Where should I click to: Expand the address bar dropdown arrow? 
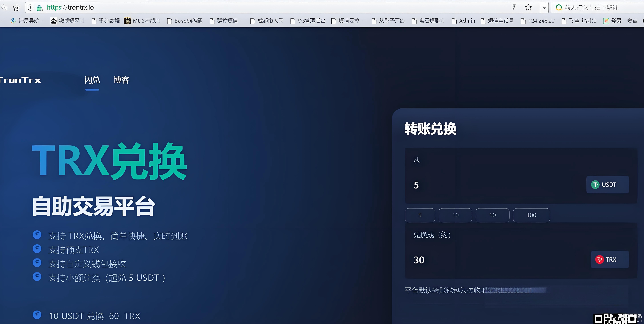pyautogui.click(x=544, y=8)
